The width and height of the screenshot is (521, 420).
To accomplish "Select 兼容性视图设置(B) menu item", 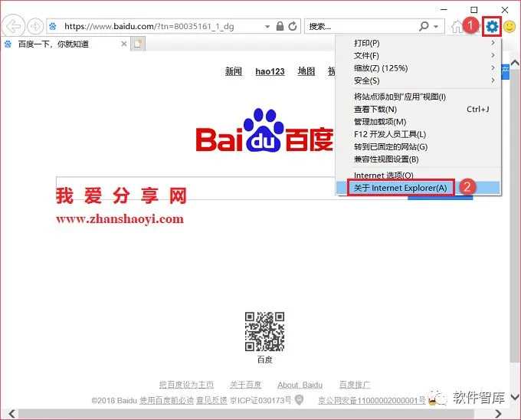I will click(x=418, y=159).
